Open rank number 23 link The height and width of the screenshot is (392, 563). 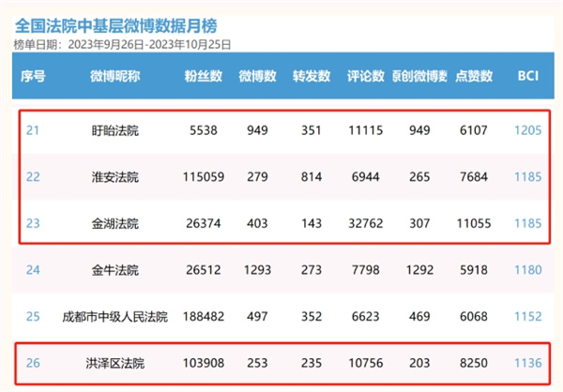pyautogui.click(x=33, y=223)
